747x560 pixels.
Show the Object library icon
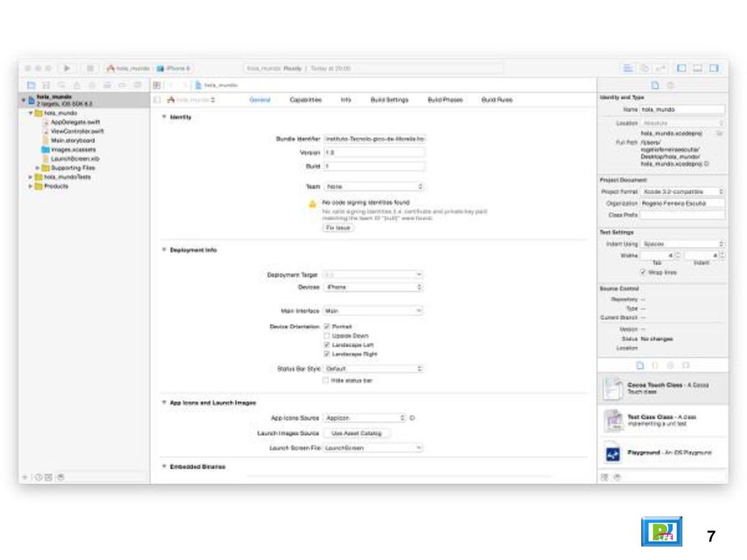click(x=670, y=365)
